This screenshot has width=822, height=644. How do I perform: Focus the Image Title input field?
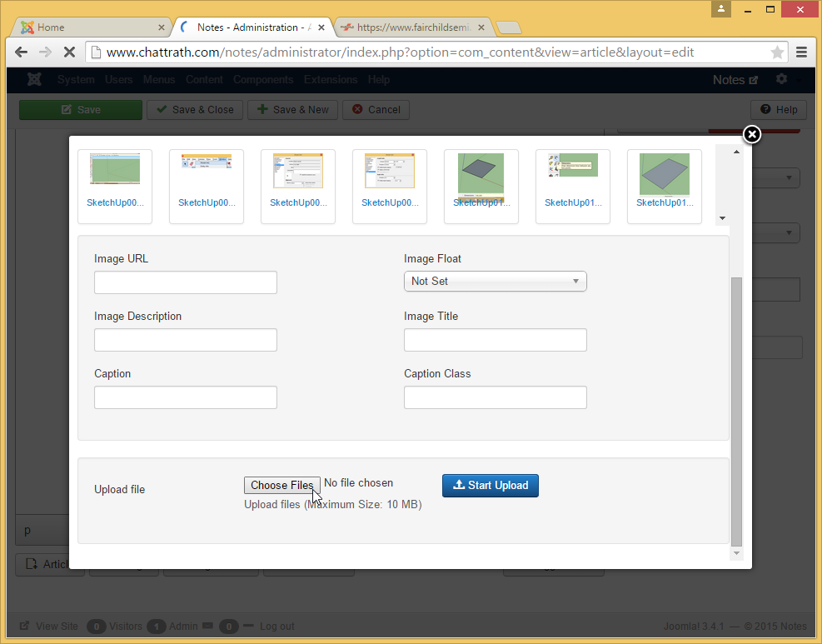coord(495,340)
